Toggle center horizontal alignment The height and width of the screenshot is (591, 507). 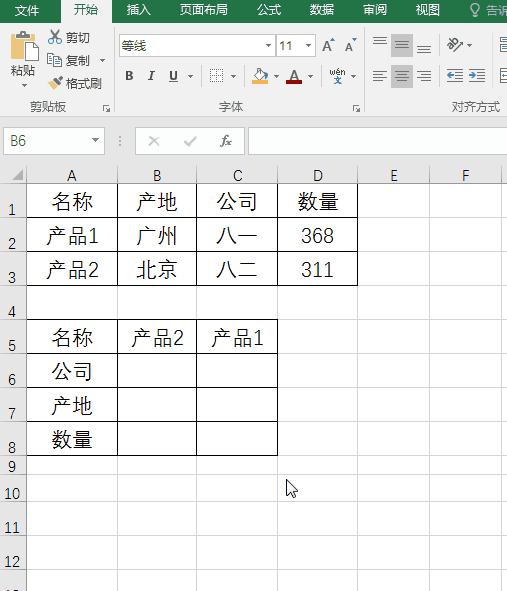402,76
